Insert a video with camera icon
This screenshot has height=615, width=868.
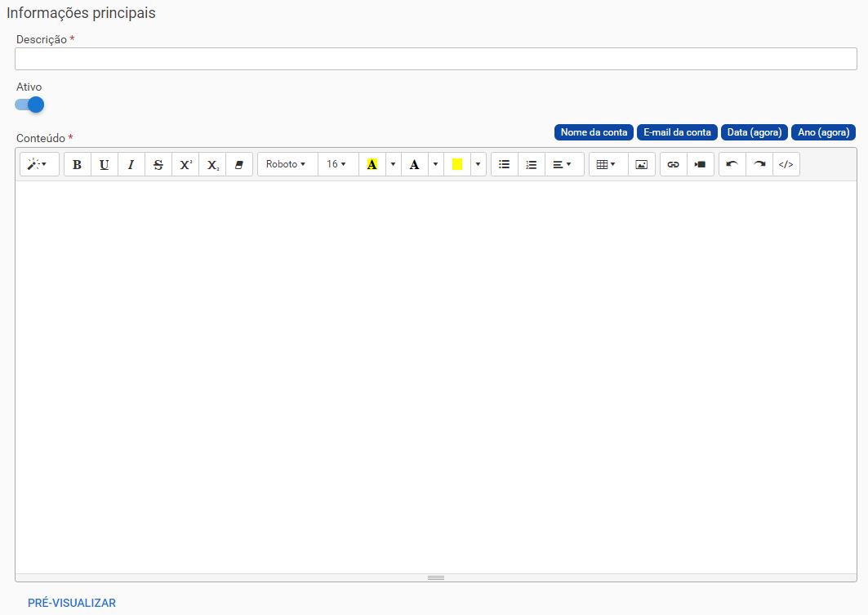click(x=701, y=164)
